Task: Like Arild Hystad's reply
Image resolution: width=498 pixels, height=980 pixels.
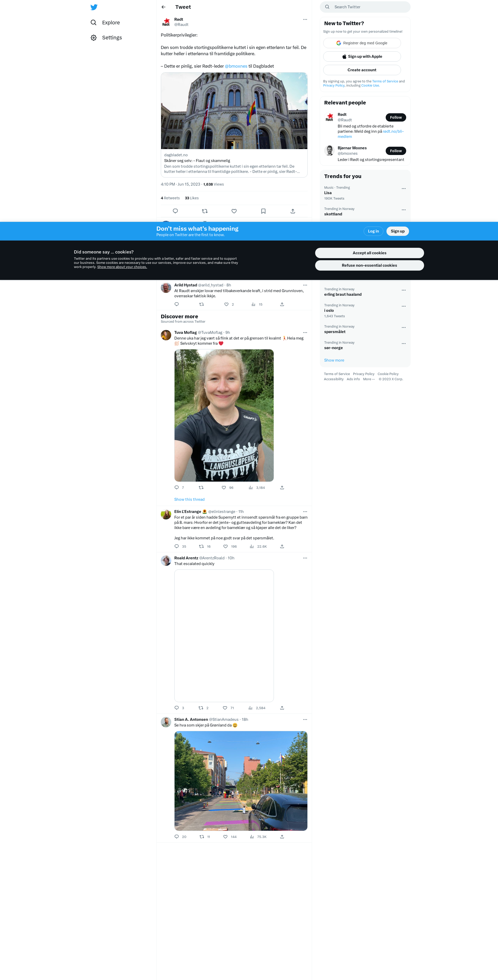Action: (x=226, y=304)
